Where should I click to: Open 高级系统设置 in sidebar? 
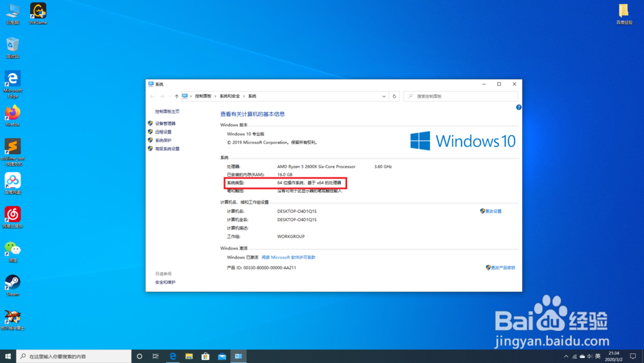coord(167,149)
